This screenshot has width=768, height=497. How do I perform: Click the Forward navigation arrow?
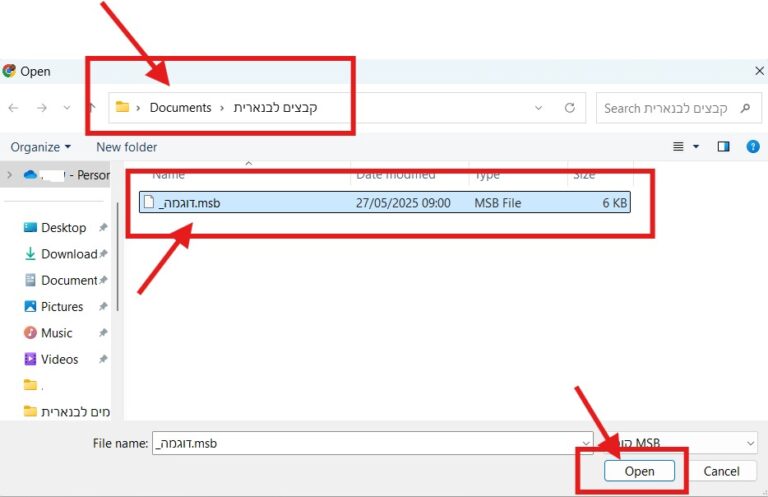41,108
